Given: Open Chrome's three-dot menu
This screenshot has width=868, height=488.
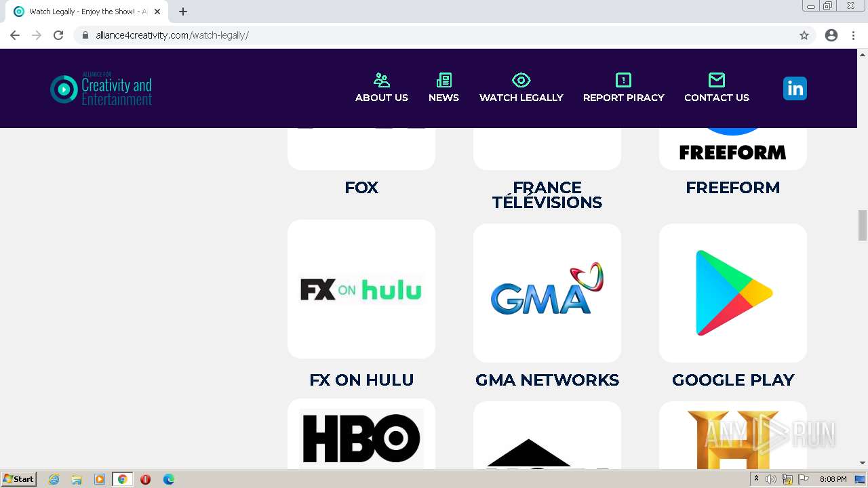Looking at the screenshot, I should (853, 35).
